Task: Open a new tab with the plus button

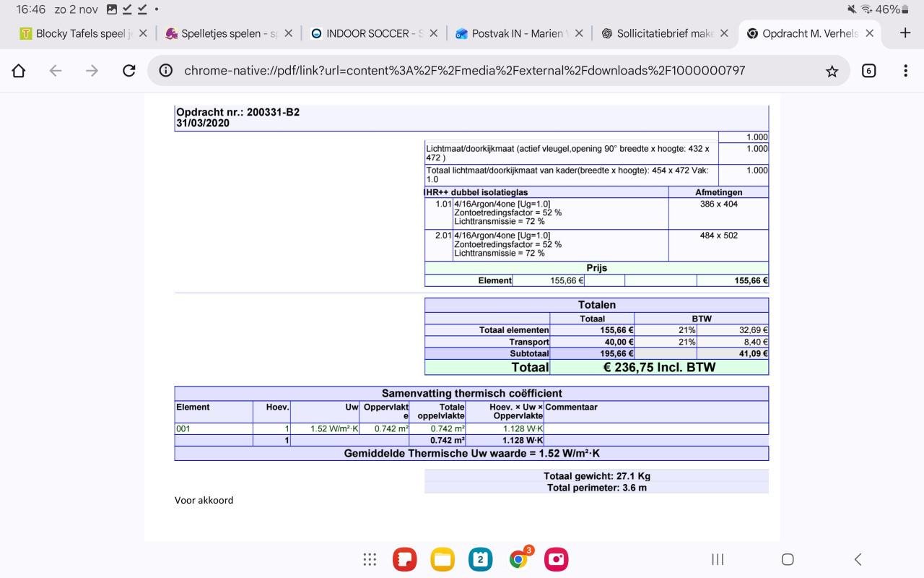Action: (905, 33)
